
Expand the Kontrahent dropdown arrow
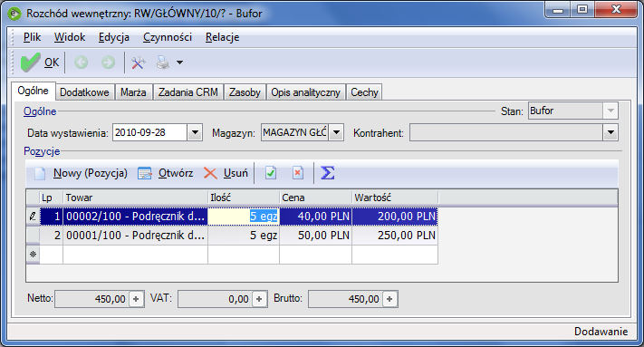(610, 132)
